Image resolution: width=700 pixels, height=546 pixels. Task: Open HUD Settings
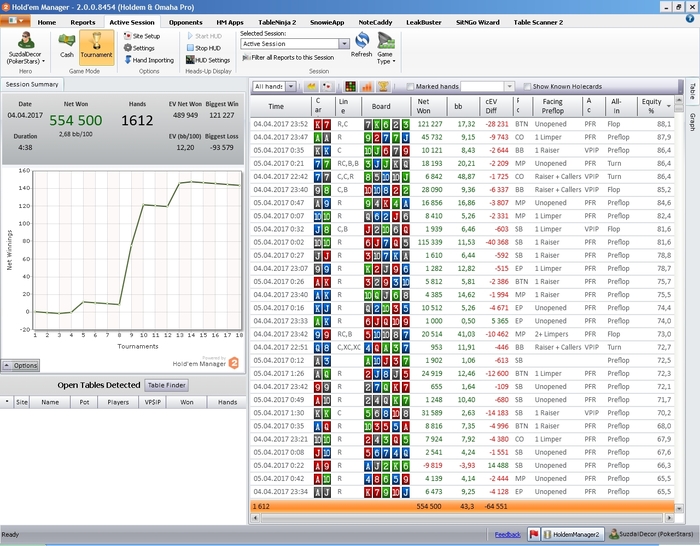(208, 60)
